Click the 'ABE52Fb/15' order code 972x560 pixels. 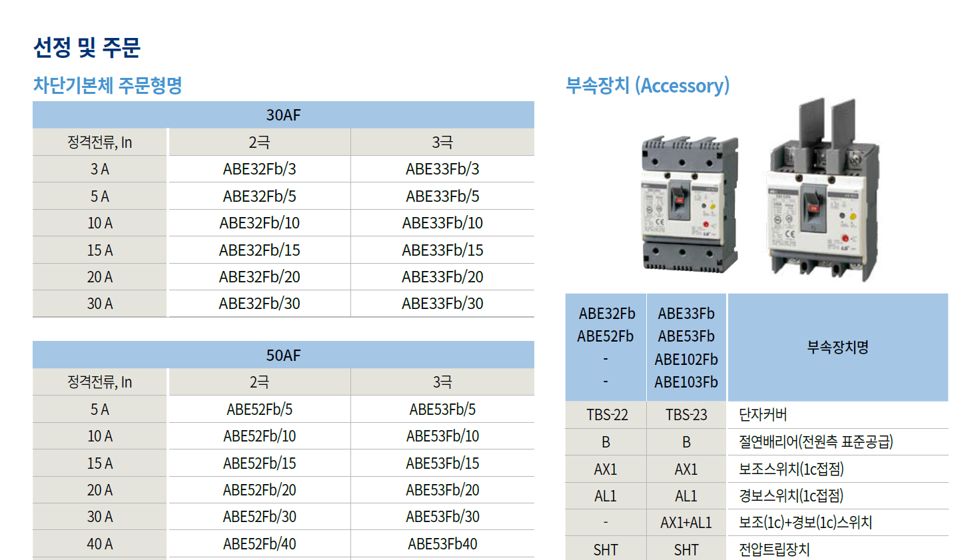coord(260,463)
